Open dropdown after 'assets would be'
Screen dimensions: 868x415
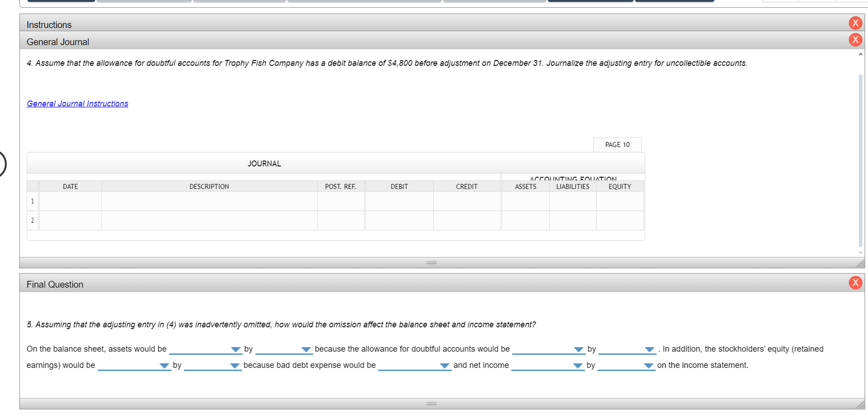[x=205, y=349]
